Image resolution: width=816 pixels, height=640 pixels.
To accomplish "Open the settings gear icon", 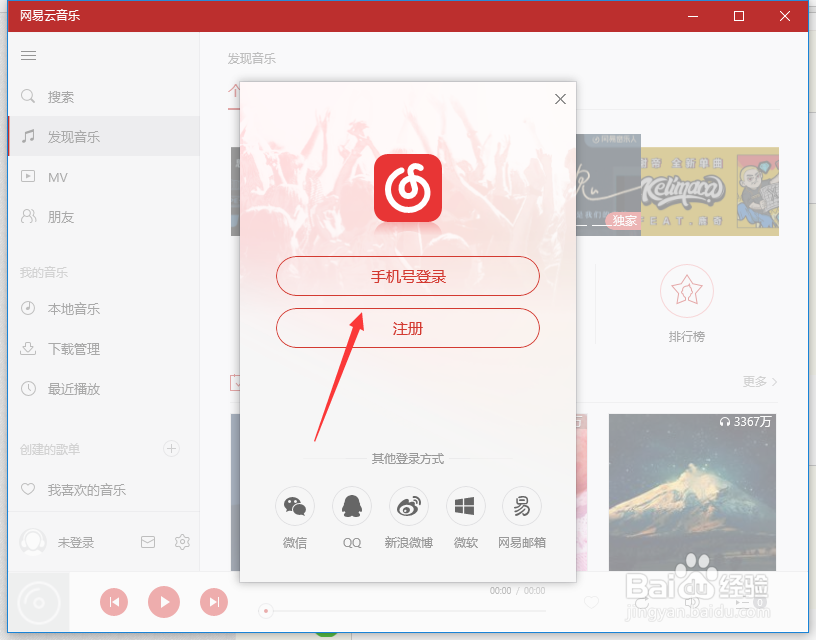I will pyautogui.click(x=182, y=542).
